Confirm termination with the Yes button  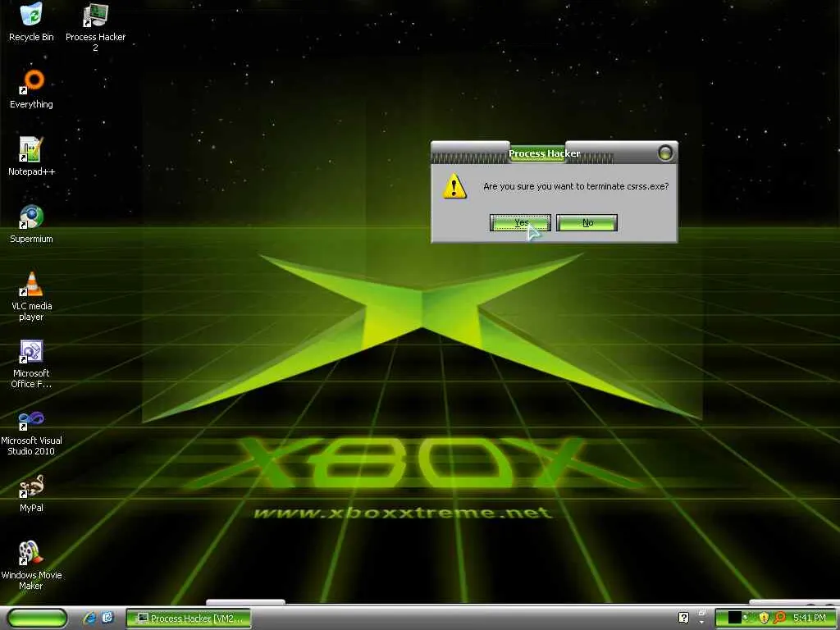[x=519, y=223]
